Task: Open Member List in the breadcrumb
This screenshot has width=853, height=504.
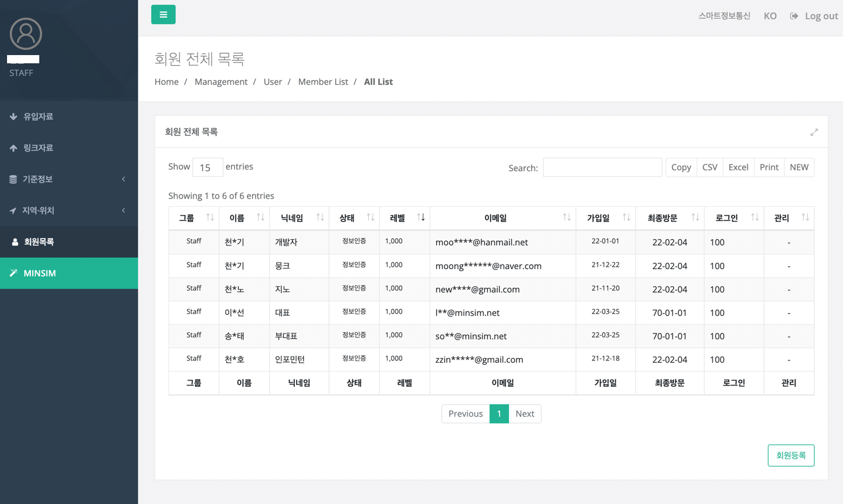Action: (x=323, y=82)
